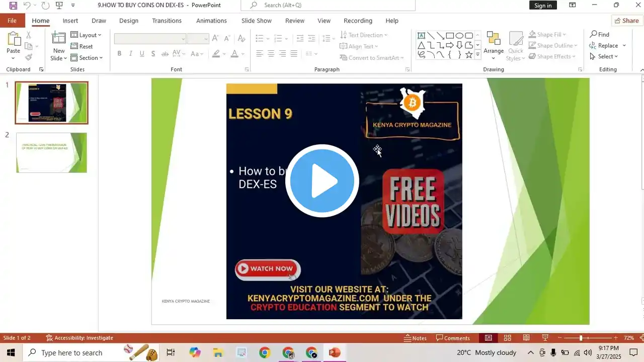
Task: Toggle italic formatting
Action: pos(131,54)
